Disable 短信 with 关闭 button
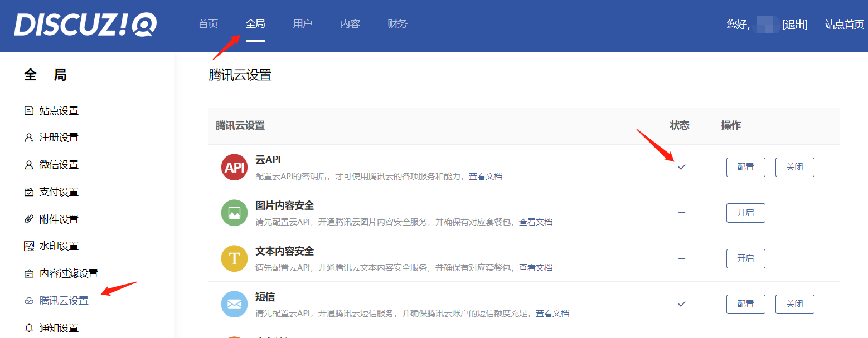The height and width of the screenshot is (338, 868). [795, 304]
